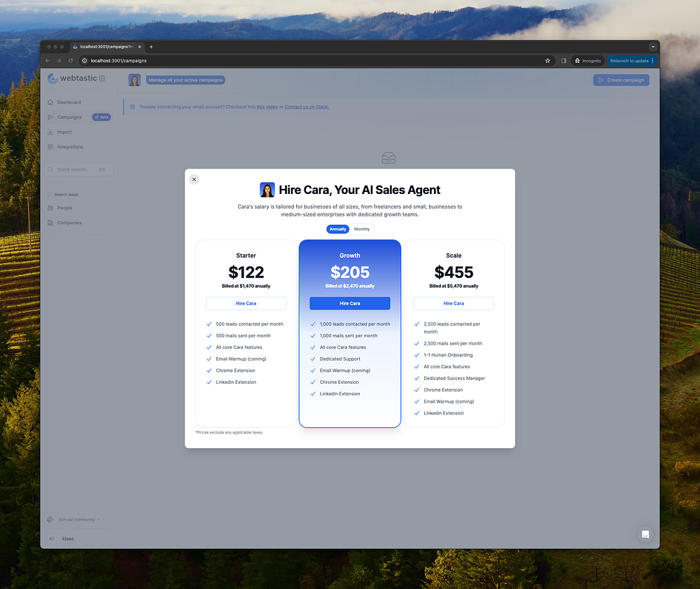Open the klaas user profile
700x589 pixels.
tap(68, 539)
